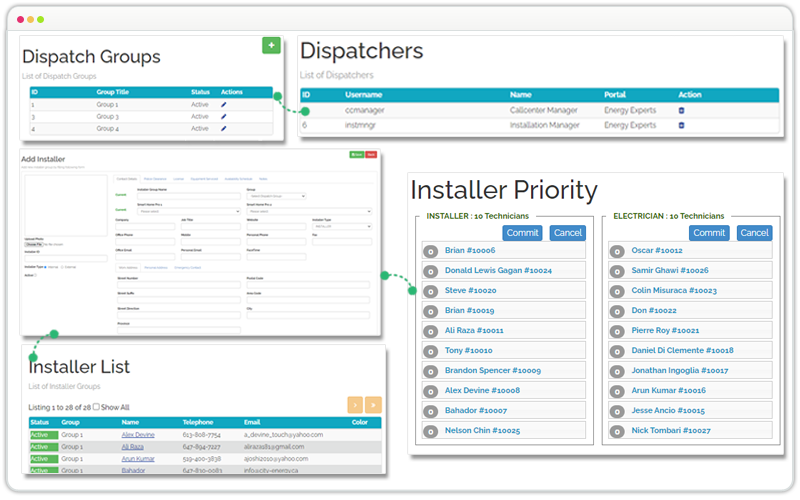The height and width of the screenshot is (500, 800).
Task: Click the edit pencil for Group 4
Action: pos(224,129)
